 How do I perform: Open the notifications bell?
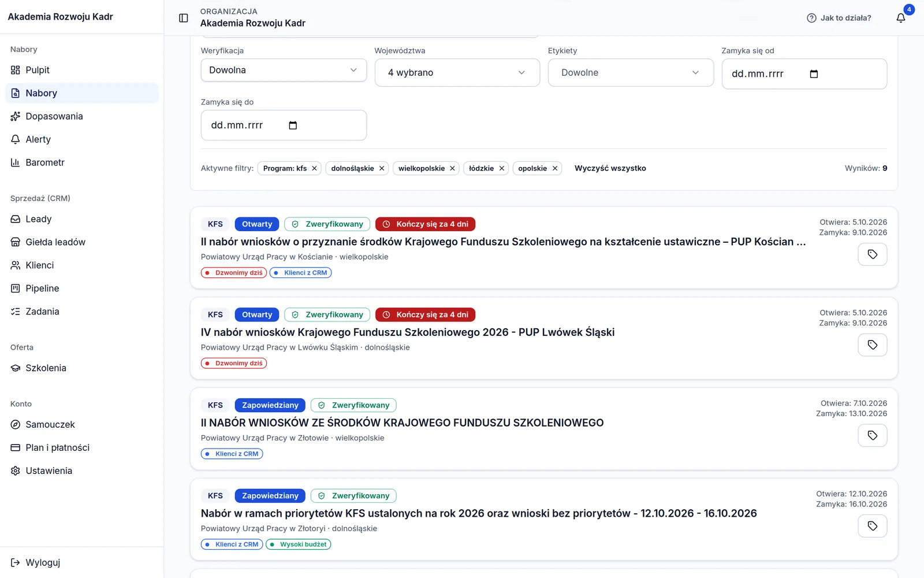coord(901,18)
